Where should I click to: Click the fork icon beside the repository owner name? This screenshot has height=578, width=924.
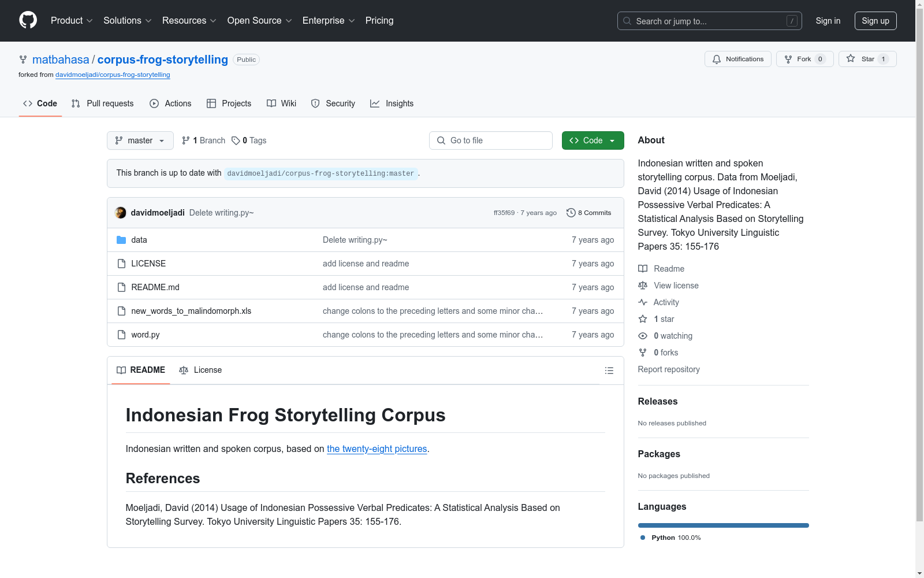(x=23, y=60)
